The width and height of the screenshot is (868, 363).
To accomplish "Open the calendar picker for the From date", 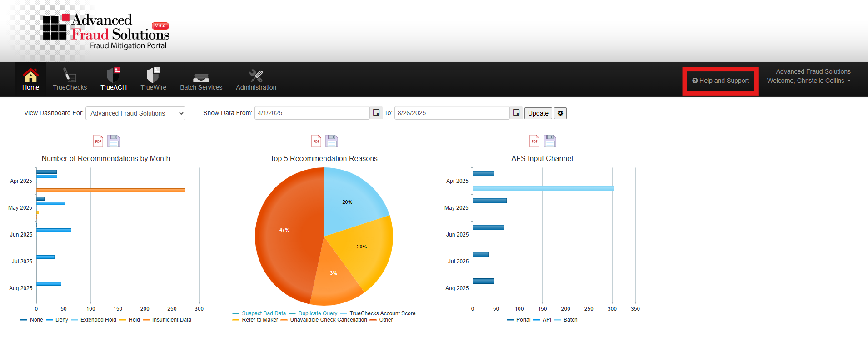I will click(x=376, y=112).
